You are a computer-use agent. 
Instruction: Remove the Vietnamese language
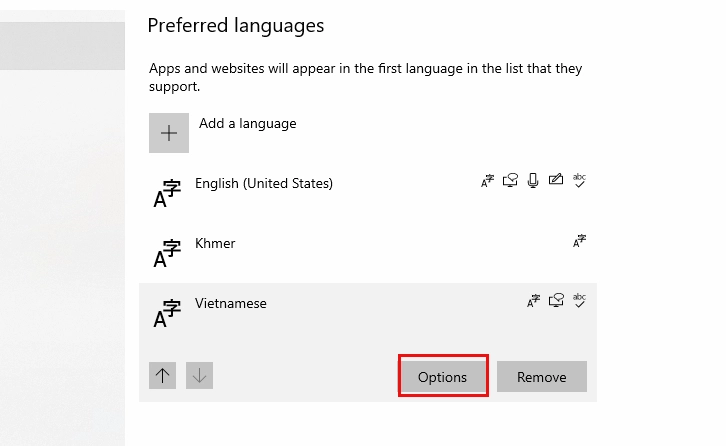tap(542, 377)
